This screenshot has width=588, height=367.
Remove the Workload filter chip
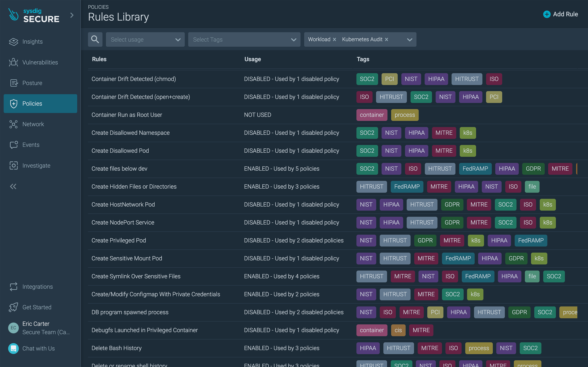tap(335, 40)
